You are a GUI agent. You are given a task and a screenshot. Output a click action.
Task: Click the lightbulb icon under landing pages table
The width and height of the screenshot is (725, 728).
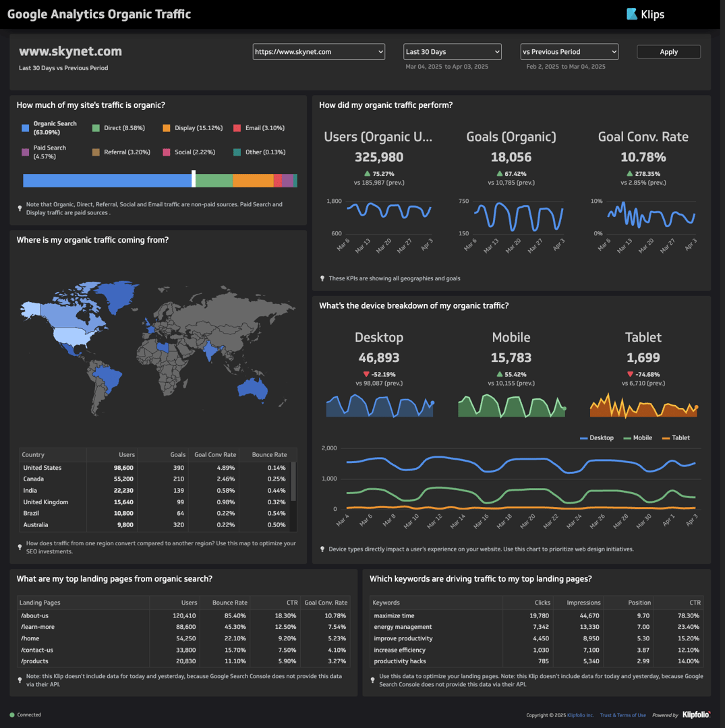pos(20,680)
